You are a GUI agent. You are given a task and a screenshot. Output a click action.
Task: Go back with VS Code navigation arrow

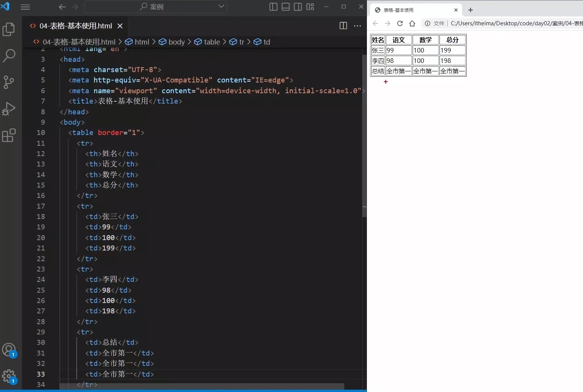tap(62, 7)
